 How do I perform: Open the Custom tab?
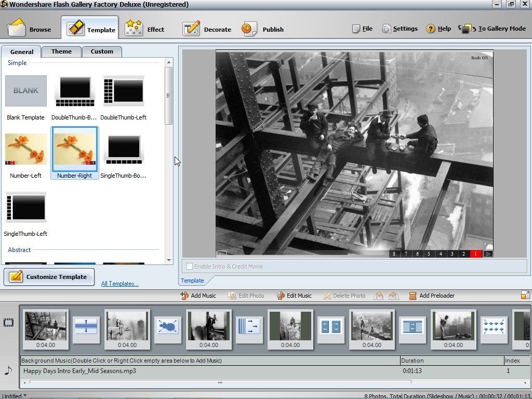click(x=102, y=51)
